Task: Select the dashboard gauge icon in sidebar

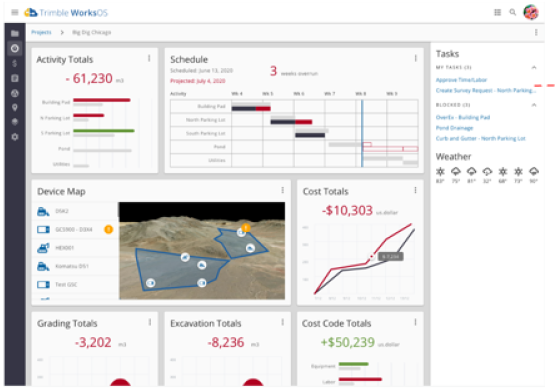Action: coord(15,48)
